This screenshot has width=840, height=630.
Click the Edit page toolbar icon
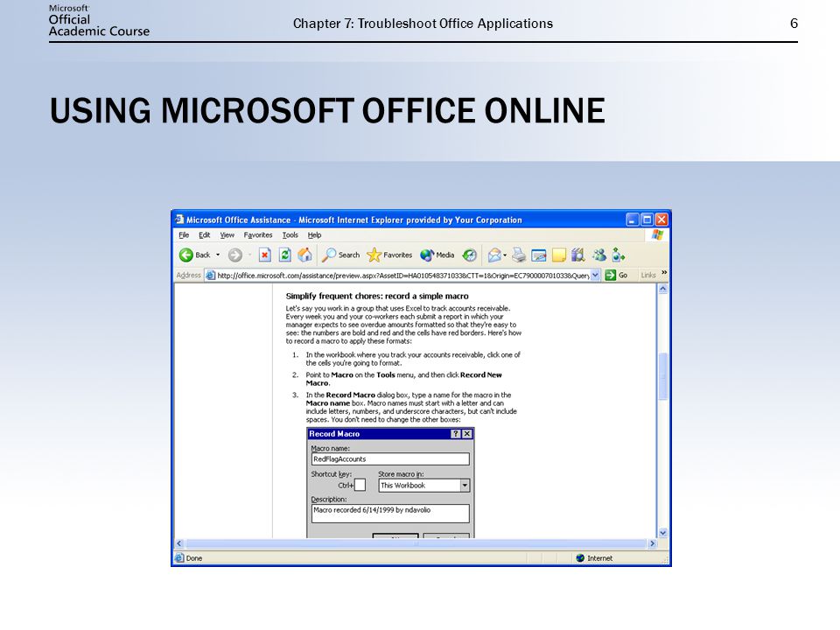pos(538,255)
